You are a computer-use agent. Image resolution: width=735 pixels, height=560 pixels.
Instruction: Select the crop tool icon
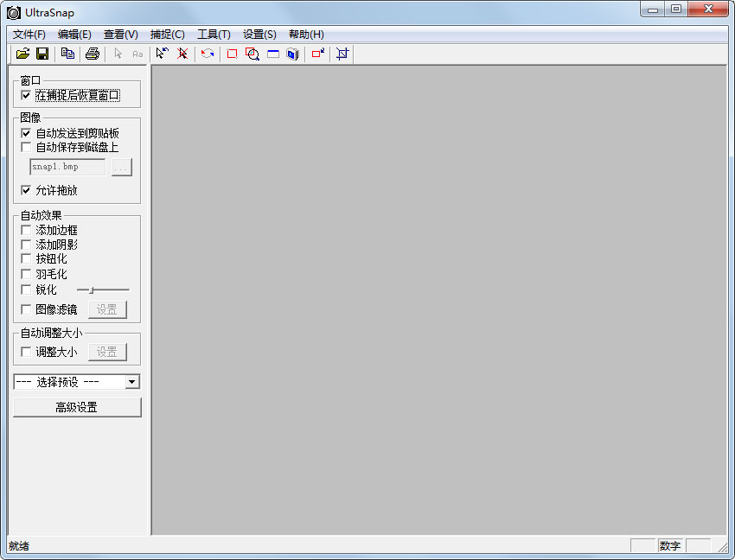(x=342, y=54)
